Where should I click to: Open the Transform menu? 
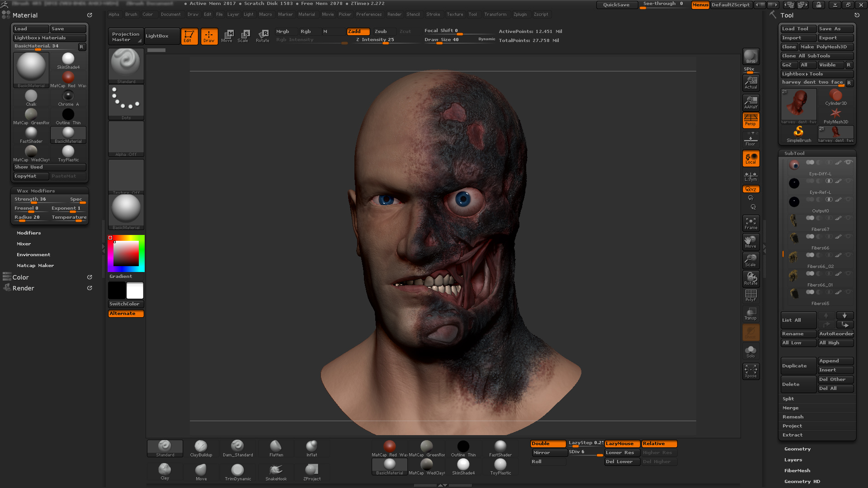(x=495, y=14)
